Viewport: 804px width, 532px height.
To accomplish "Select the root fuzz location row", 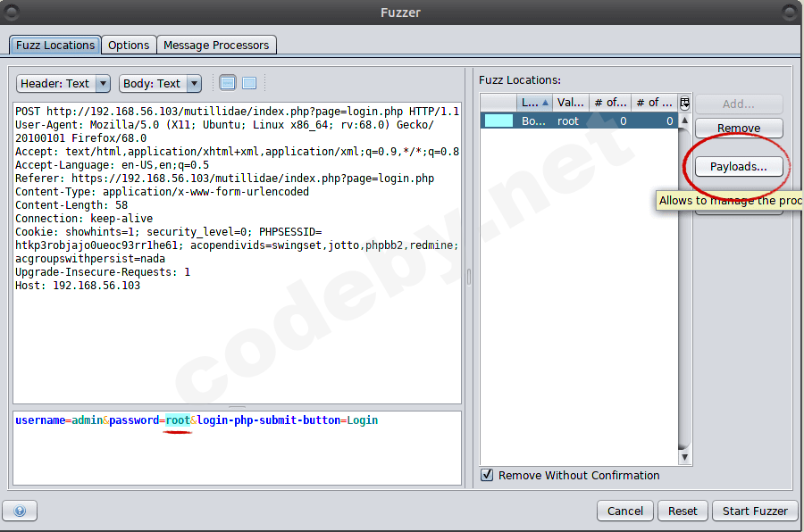I will pos(579,121).
